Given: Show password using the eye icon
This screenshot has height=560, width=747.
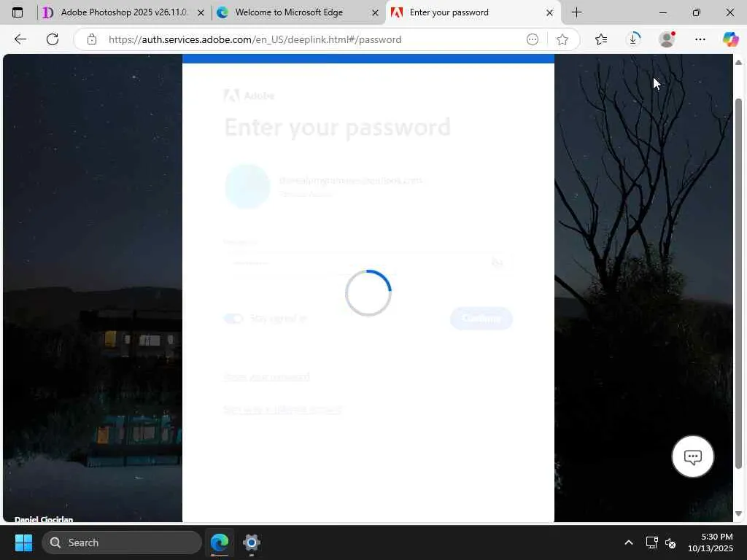Looking at the screenshot, I should 497,262.
